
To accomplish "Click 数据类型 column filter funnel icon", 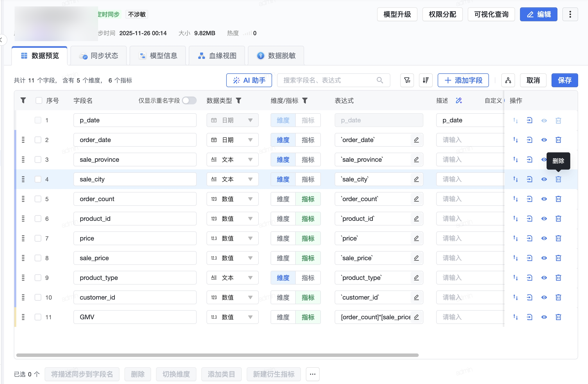I will click(x=238, y=100).
